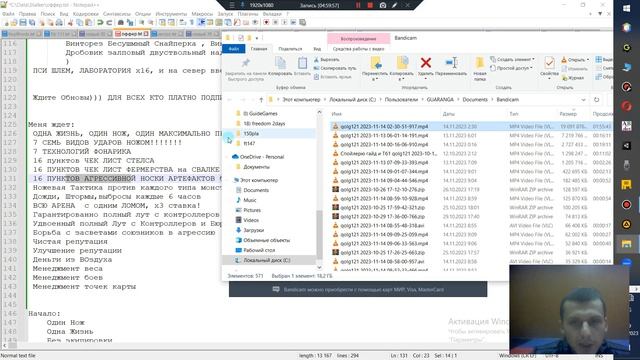Click Bandicam purchase banner below Explorer
Viewport: 640px width, 360px height.
[358, 289]
